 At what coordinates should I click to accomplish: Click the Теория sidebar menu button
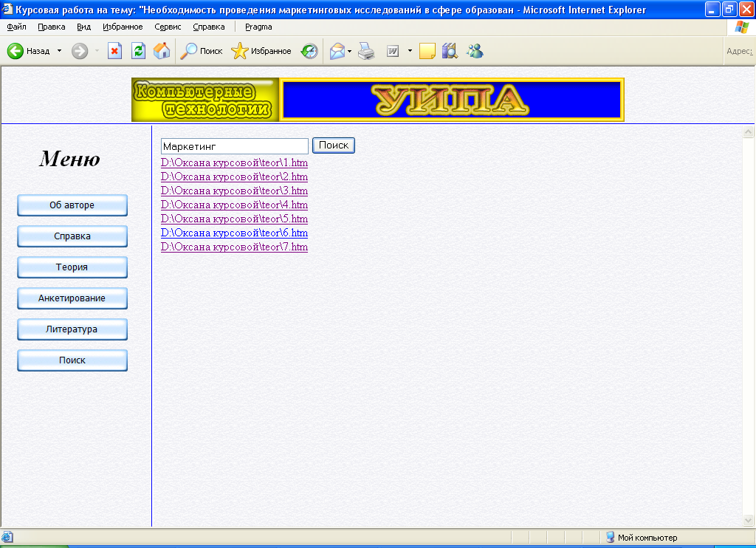[72, 267]
